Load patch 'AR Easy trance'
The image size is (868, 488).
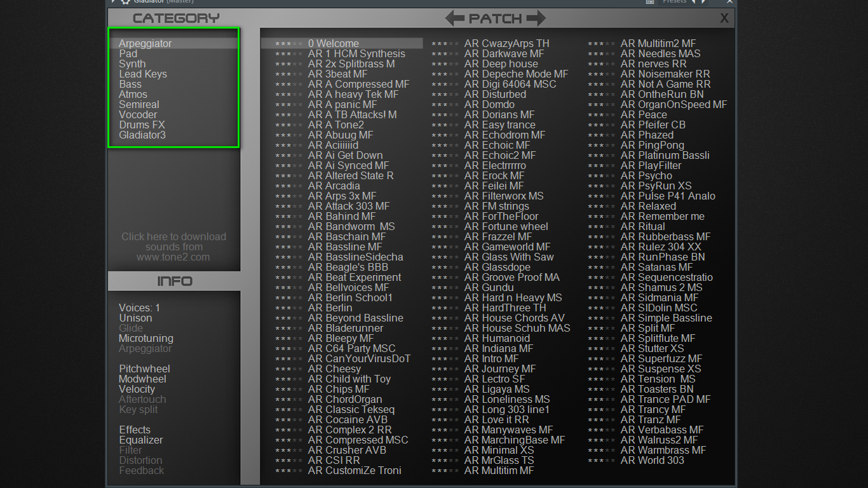click(500, 125)
